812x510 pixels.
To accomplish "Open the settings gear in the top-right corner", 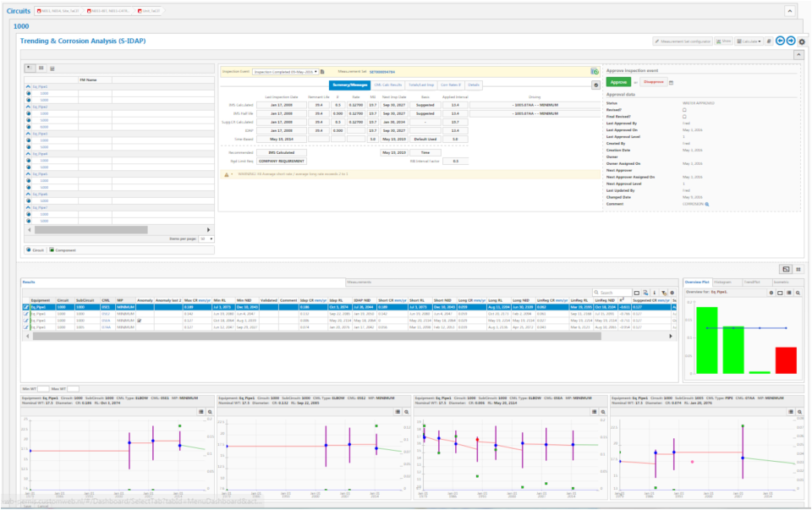I will (x=802, y=41).
